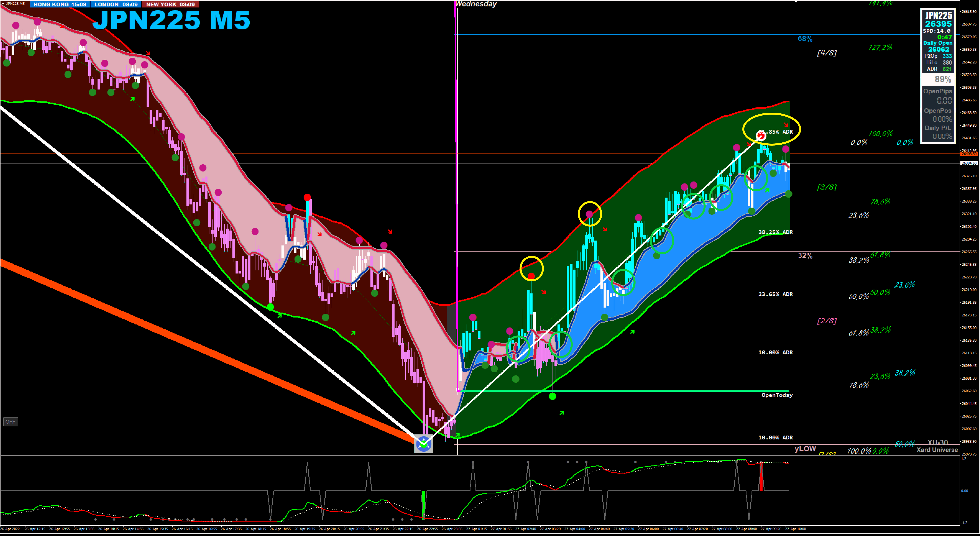Viewport: 980px width, 536px height.
Task: Click the HONG KONG 15:09 session label
Action: [x=60, y=5]
